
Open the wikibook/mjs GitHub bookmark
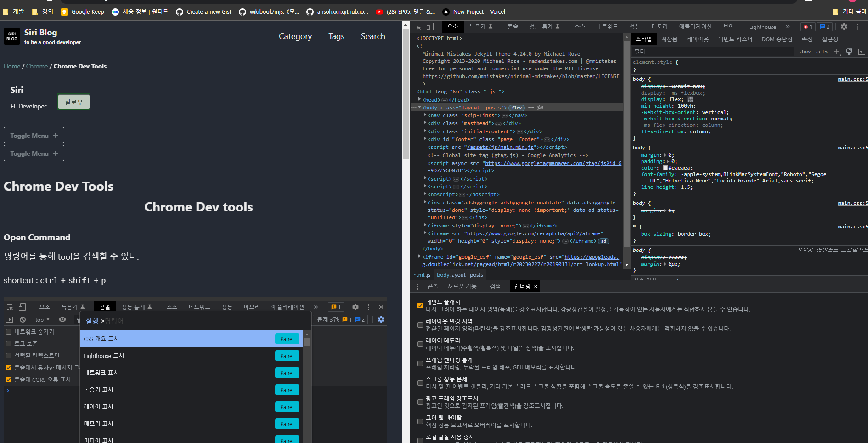pyautogui.click(x=269, y=11)
